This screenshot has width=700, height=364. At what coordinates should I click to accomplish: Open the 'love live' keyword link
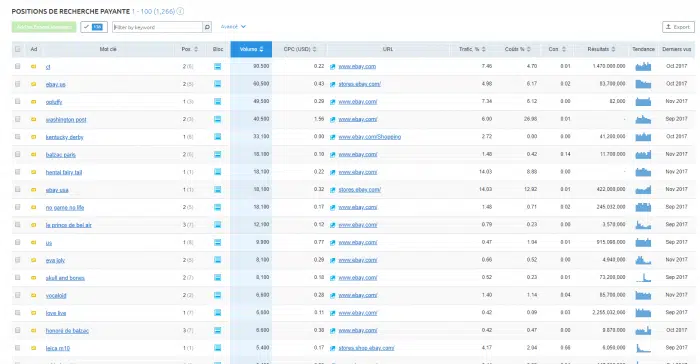(56, 313)
